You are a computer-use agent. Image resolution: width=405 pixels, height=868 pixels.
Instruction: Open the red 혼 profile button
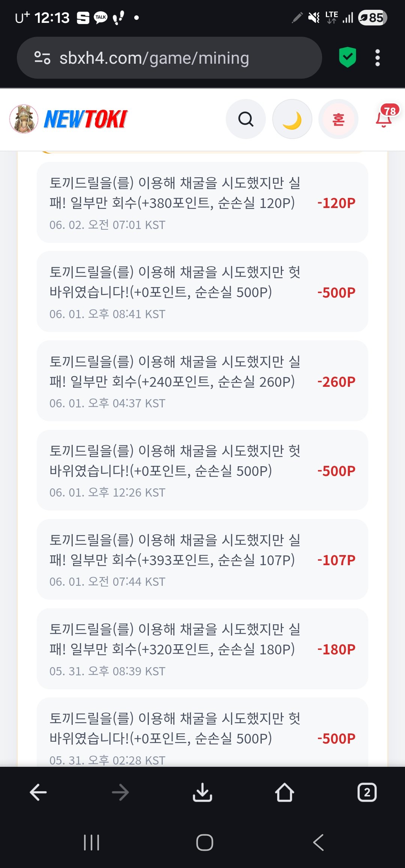(x=338, y=119)
